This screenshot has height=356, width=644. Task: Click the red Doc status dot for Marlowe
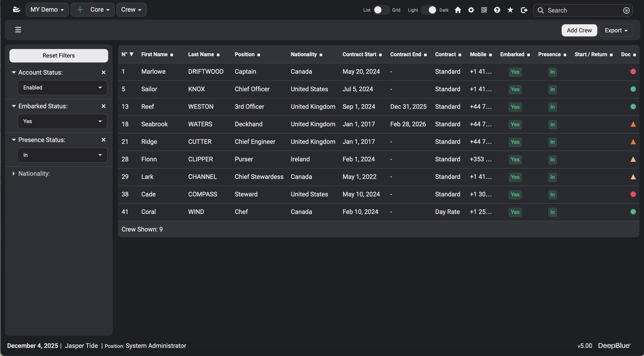[633, 72]
